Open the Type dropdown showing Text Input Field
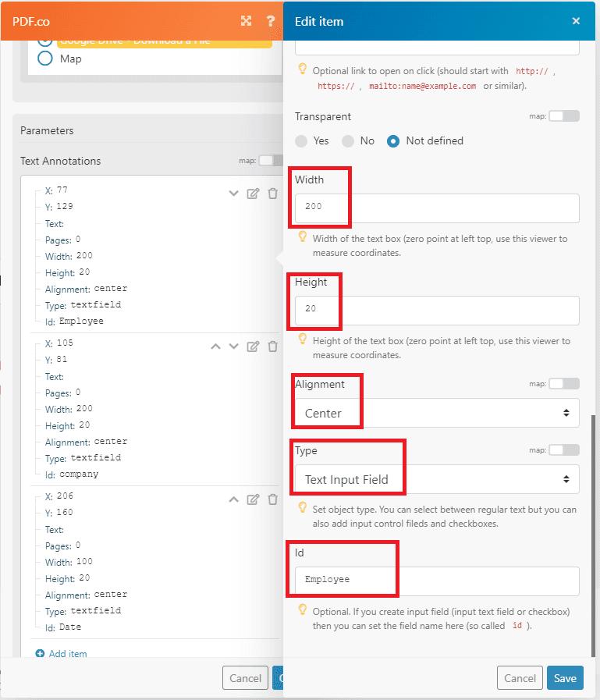The image size is (600, 700). point(436,479)
